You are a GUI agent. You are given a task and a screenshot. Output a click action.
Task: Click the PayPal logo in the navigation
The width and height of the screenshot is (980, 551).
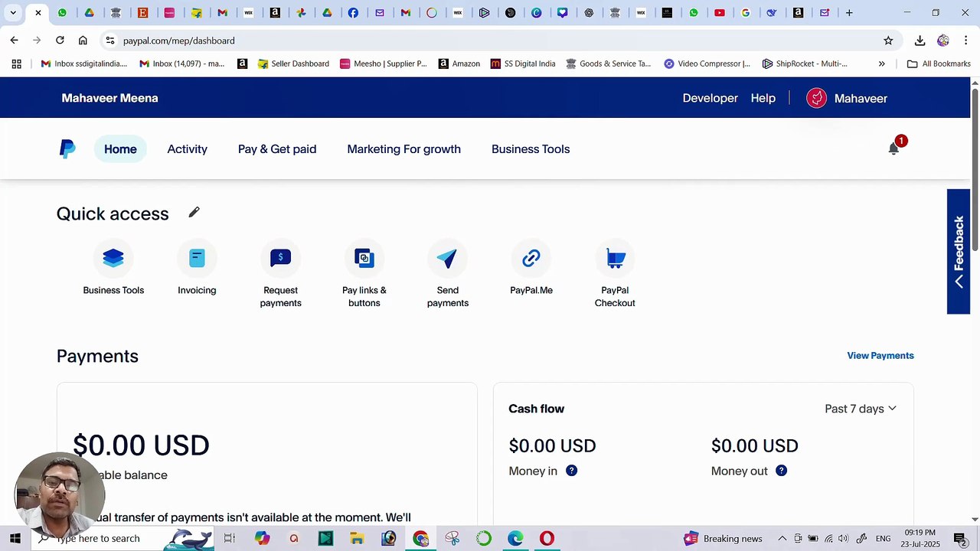(x=67, y=149)
